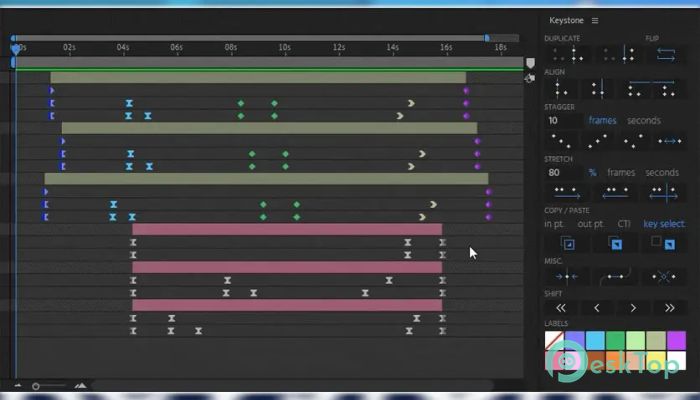700x400 pixels.
Task: Select the cyan label swatch
Action: coord(595,341)
